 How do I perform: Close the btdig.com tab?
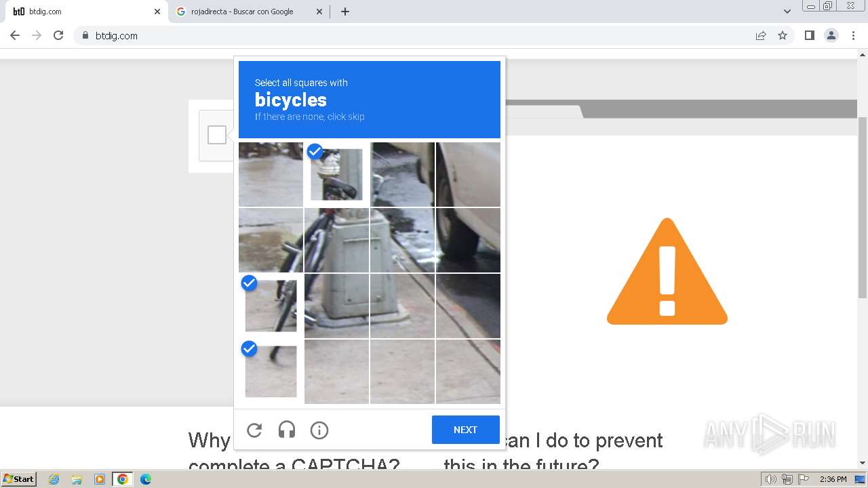[157, 12]
